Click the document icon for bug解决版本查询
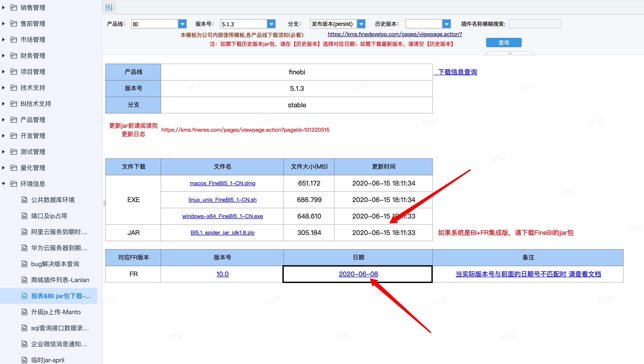This screenshot has height=364, width=644. 24,264
